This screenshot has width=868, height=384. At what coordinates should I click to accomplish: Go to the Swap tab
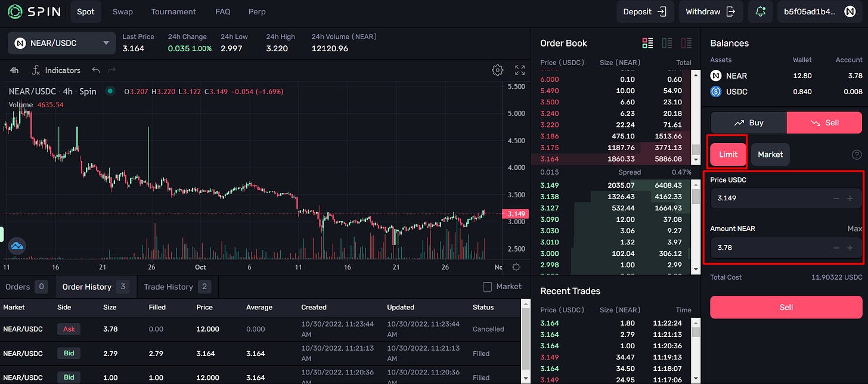click(123, 11)
